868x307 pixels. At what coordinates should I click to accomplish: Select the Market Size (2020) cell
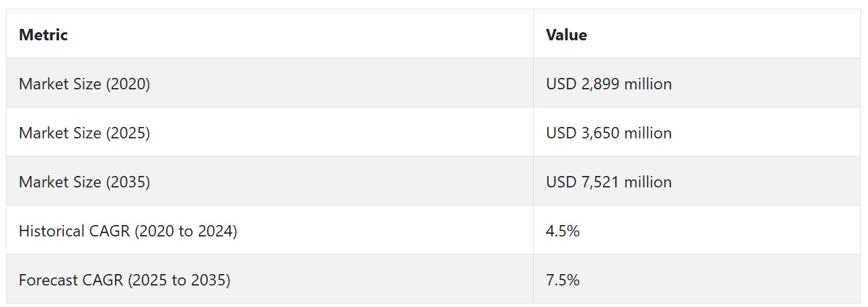pyautogui.click(x=270, y=83)
